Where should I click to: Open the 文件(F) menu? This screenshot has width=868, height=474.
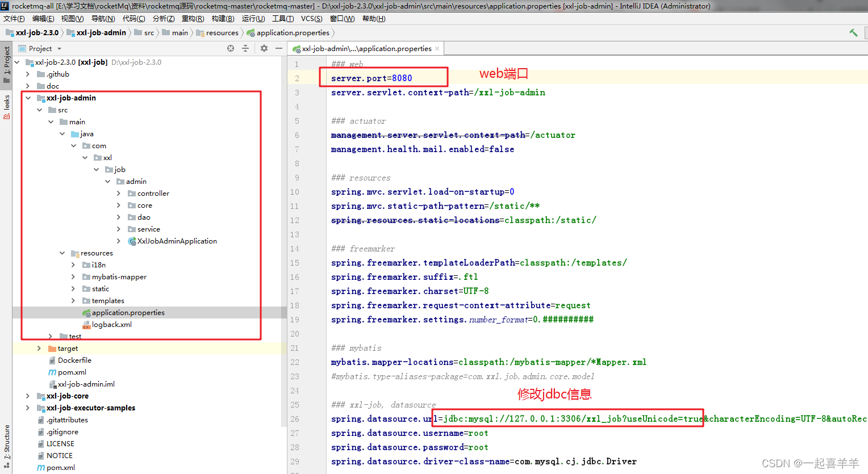(14, 19)
